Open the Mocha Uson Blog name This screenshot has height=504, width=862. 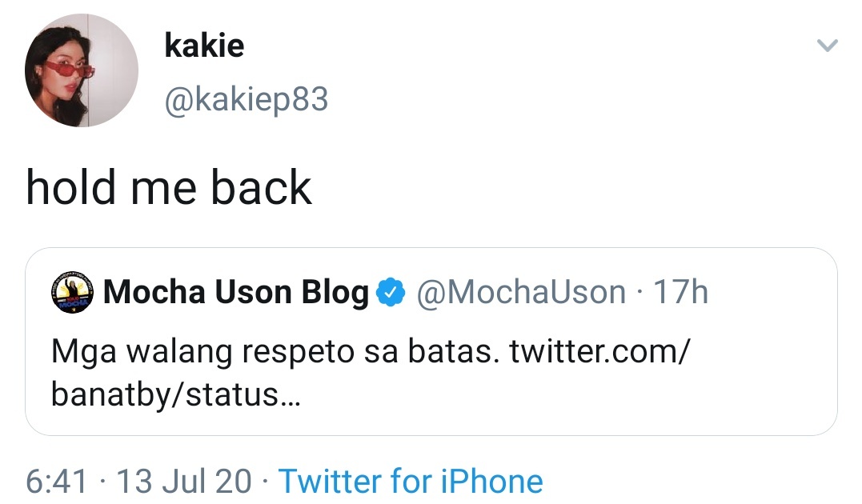[x=236, y=293]
